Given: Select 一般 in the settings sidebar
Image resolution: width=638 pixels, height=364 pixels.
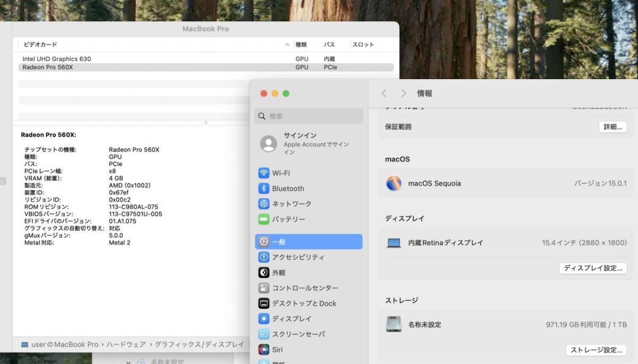Looking at the screenshot, I should click(x=309, y=242).
